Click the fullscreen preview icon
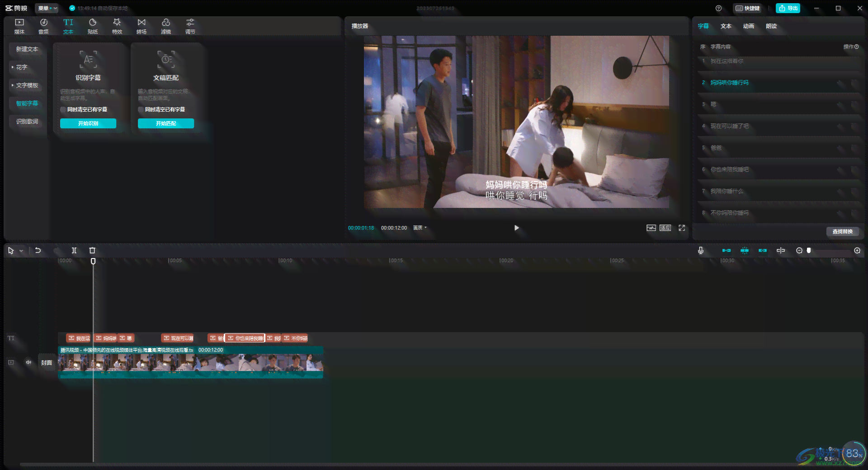The height and width of the screenshot is (470, 868). point(682,228)
